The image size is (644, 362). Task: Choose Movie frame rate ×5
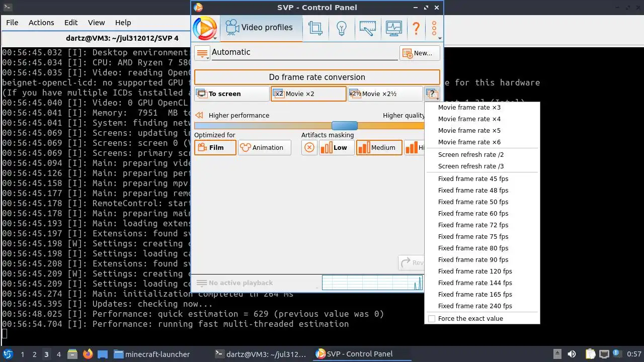coord(482,131)
